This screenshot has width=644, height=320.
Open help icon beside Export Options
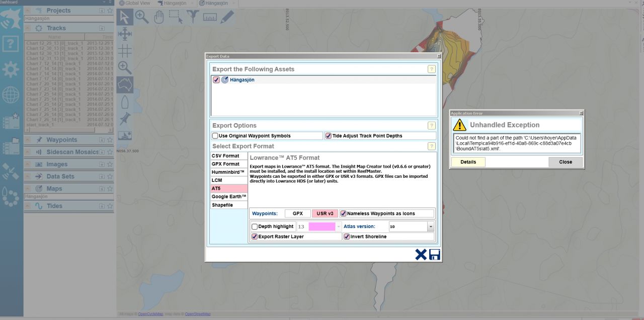point(431,126)
